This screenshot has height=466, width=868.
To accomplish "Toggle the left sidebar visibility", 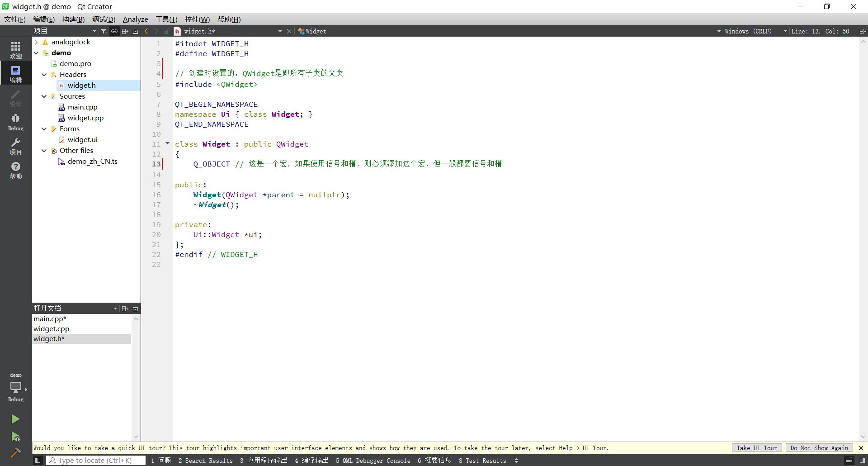I will point(38,461).
